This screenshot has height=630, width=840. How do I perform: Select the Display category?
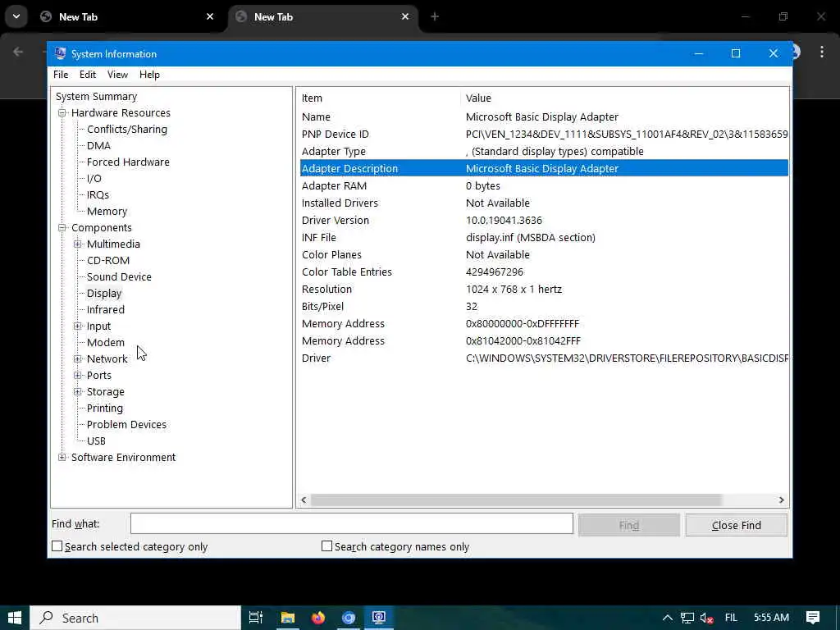tap(104, 293)
